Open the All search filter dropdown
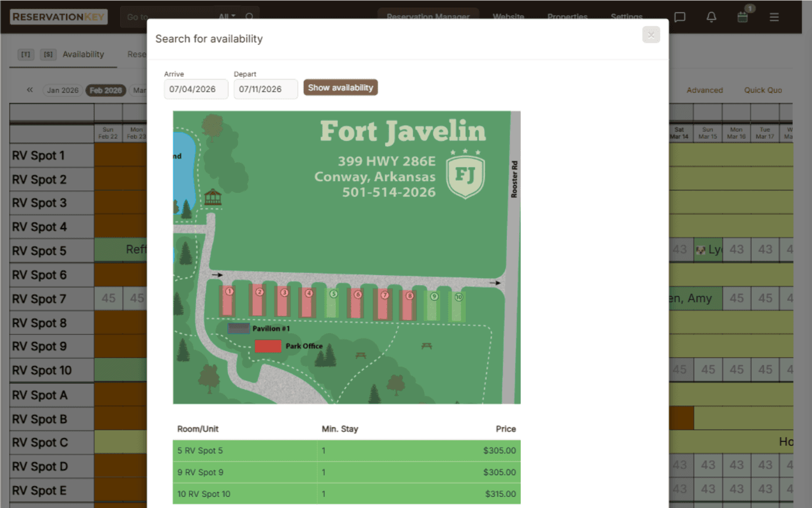812x508 pixels. tap(227, 16)
